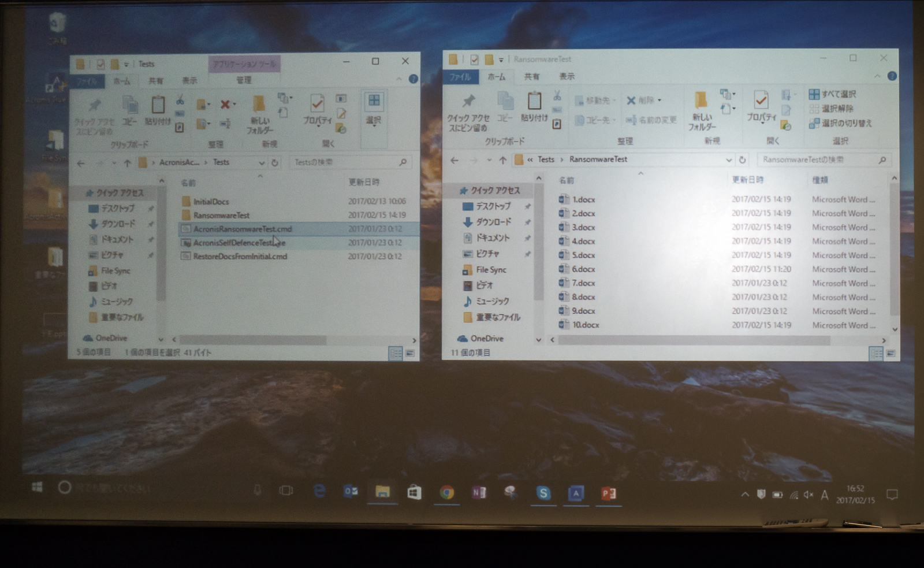
Task: Switch to the 表示 tab in the Tests window
Action: coord(189,81)
